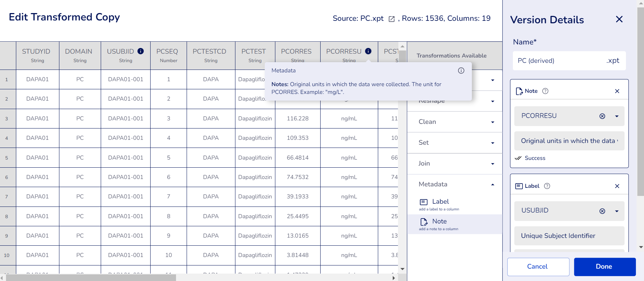Screen dimensions: 644x281
Task: Select Label add a label to column
Action: (x=455, y=204)
